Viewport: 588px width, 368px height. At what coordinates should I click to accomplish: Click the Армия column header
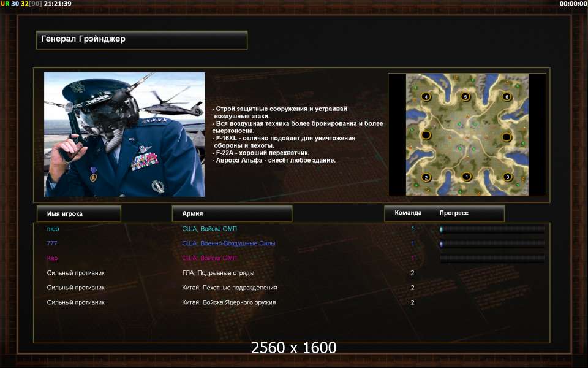232,213
